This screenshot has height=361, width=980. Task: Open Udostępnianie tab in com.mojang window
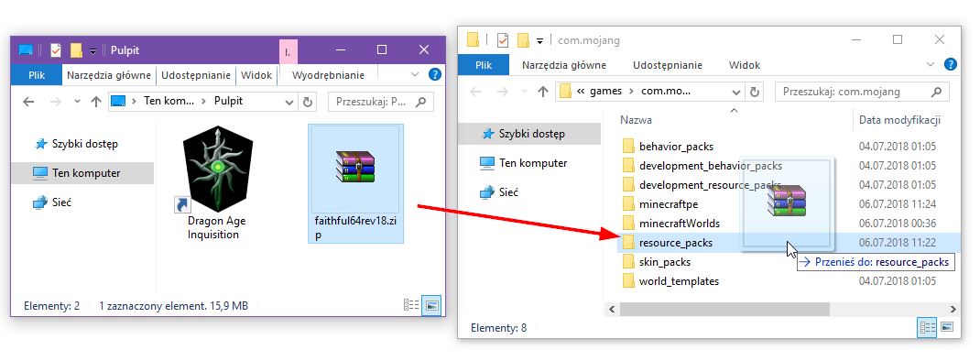point(668,65)
